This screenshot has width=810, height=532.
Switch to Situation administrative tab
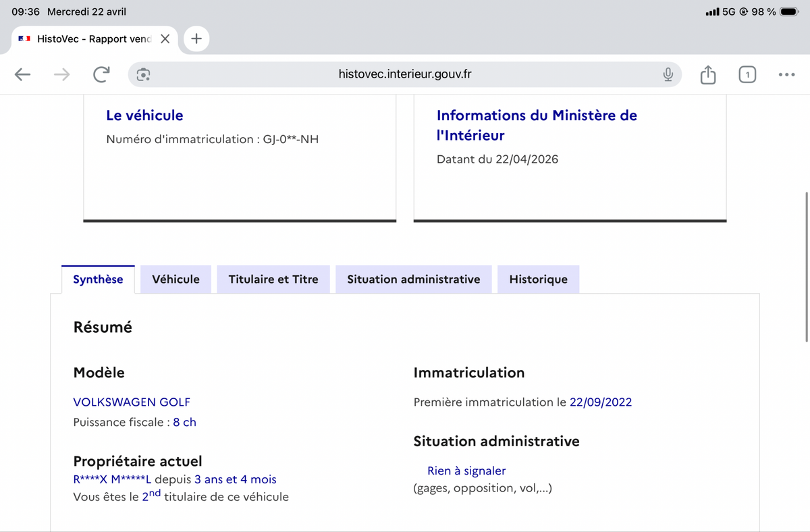coord(414,280)
